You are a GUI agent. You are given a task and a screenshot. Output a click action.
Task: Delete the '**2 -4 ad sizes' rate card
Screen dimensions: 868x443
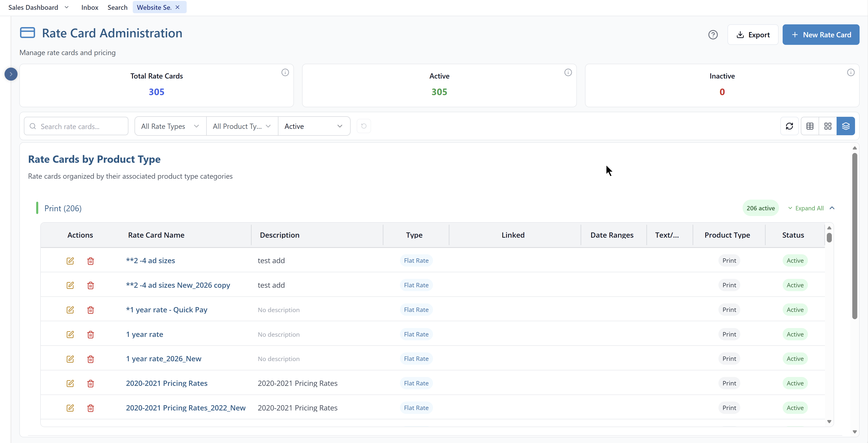[90, 261]
